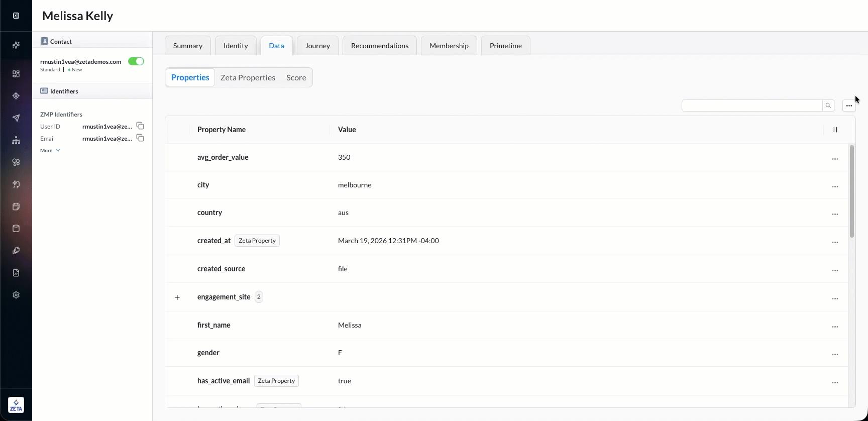Screen dimensions: 868x421
Task: Copy the User ID identifier
Action: (140, 126)
